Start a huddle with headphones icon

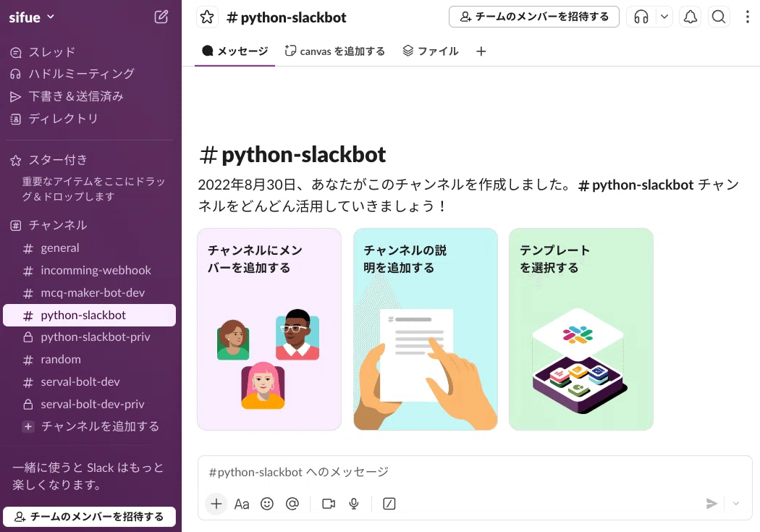[x=641, y=17]
